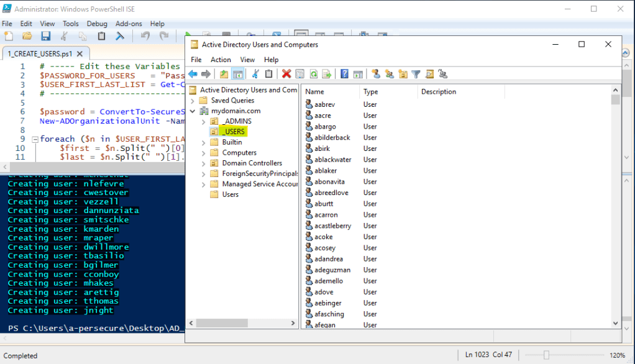Open the filter options funnel icon
This screenshot has height=364, width=635.
click(416, 74)
